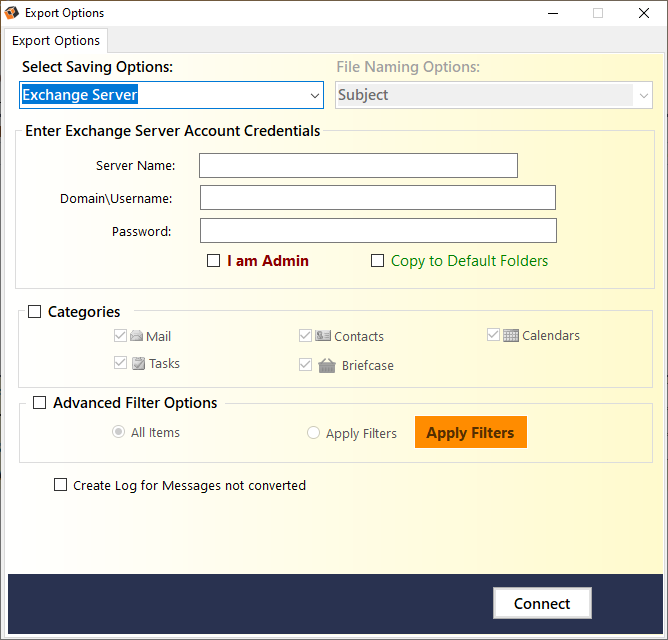Click the Domain\Username input field
668x640 pixels.
click(x=378, y=198)
